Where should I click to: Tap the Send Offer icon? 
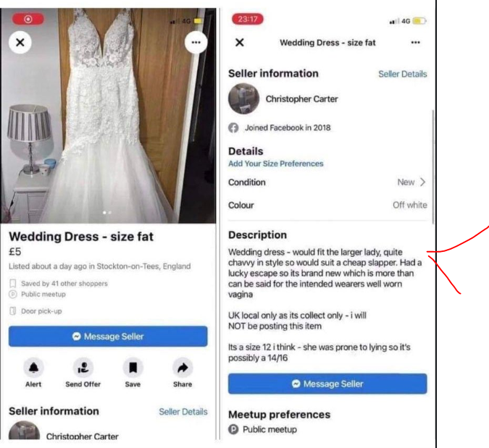[83, 368]
